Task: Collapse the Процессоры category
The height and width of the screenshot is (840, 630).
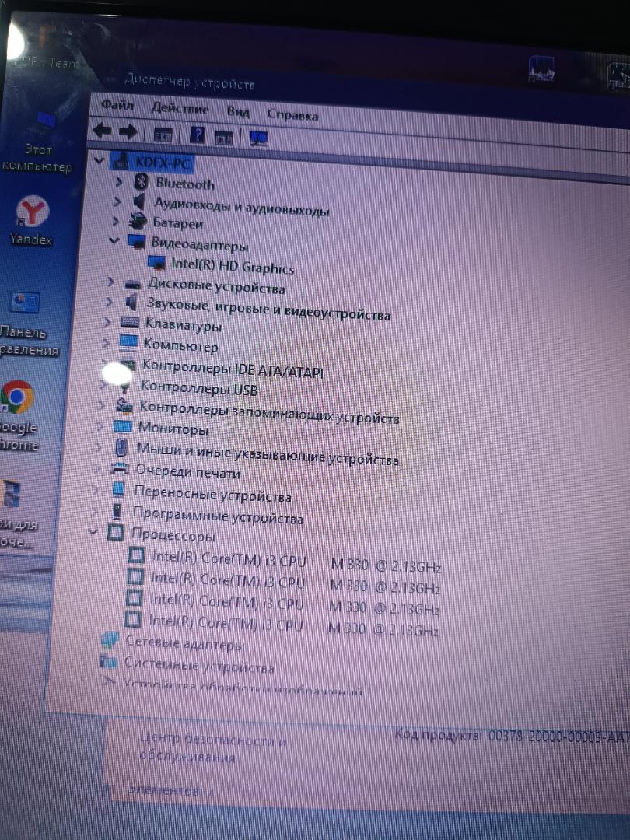Action: click(94, 533)
